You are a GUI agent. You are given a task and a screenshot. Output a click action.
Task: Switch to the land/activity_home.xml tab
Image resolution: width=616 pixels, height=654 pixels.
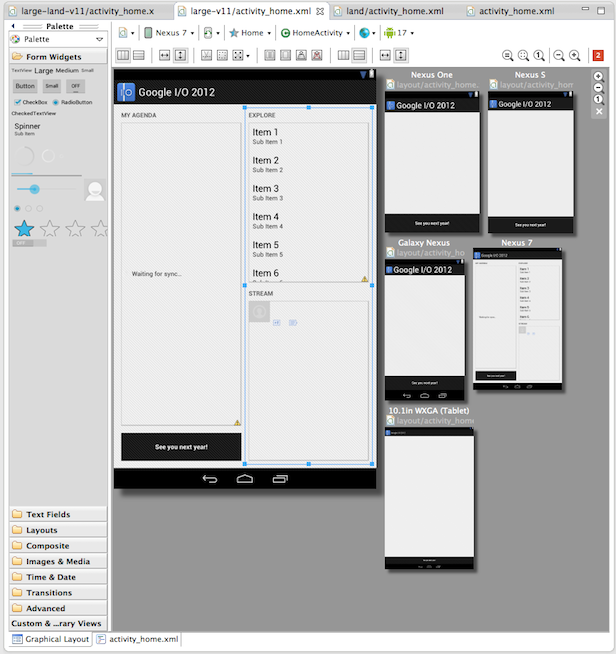pos(395,11)
